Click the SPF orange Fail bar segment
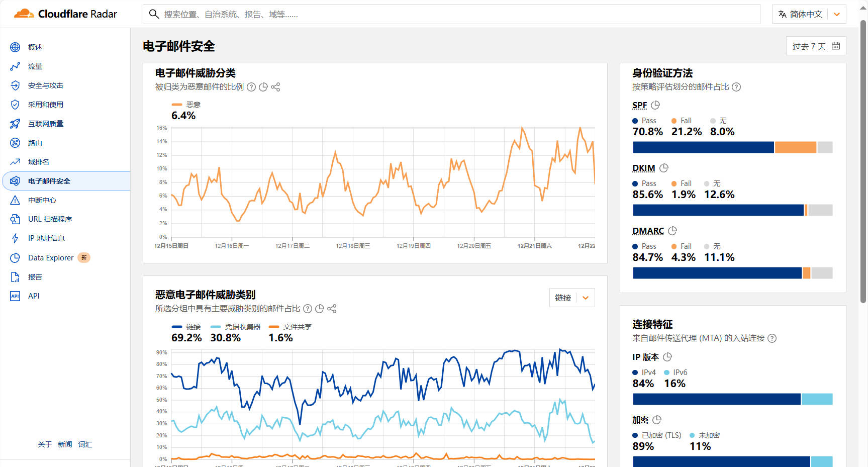 (x=796, y=147)
